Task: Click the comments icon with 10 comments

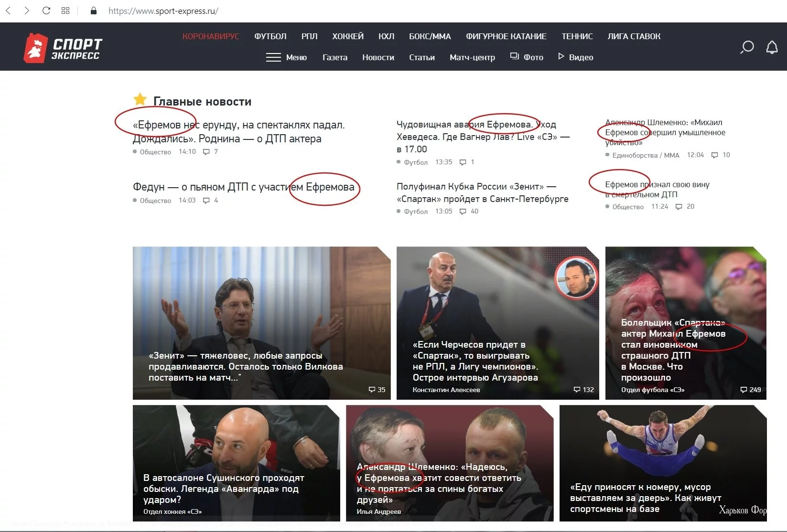Action: (x=715, y=155)
